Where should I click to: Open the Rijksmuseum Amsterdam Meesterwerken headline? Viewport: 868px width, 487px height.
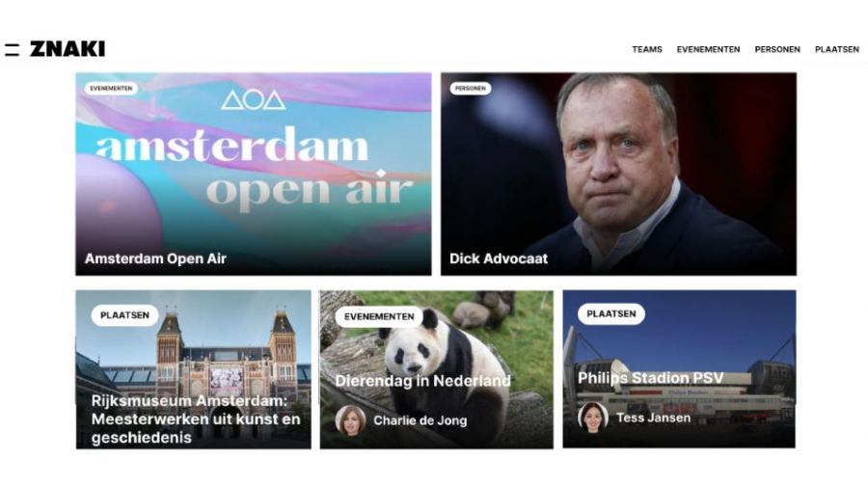(x=196, y=419)
